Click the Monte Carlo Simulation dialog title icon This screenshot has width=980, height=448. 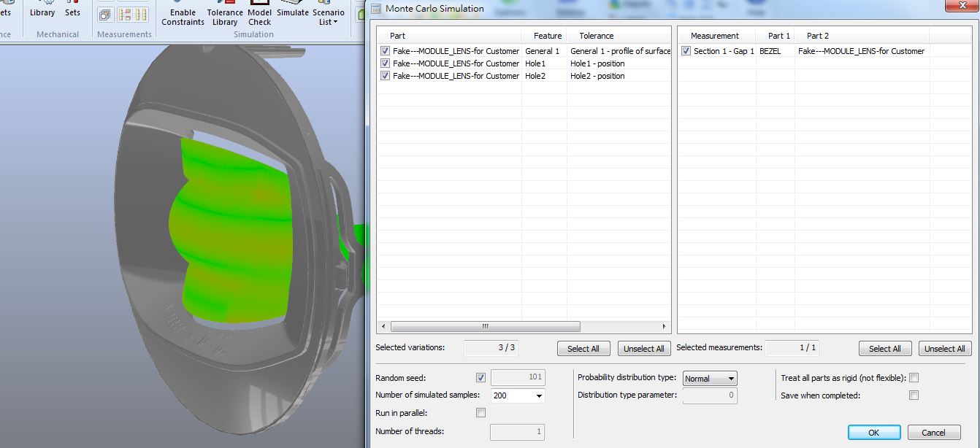click(376, 9)
